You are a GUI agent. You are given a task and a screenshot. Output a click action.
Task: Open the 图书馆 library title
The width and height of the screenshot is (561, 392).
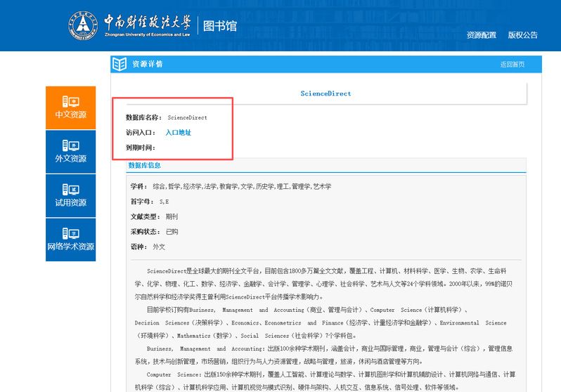tap(220, 26)
